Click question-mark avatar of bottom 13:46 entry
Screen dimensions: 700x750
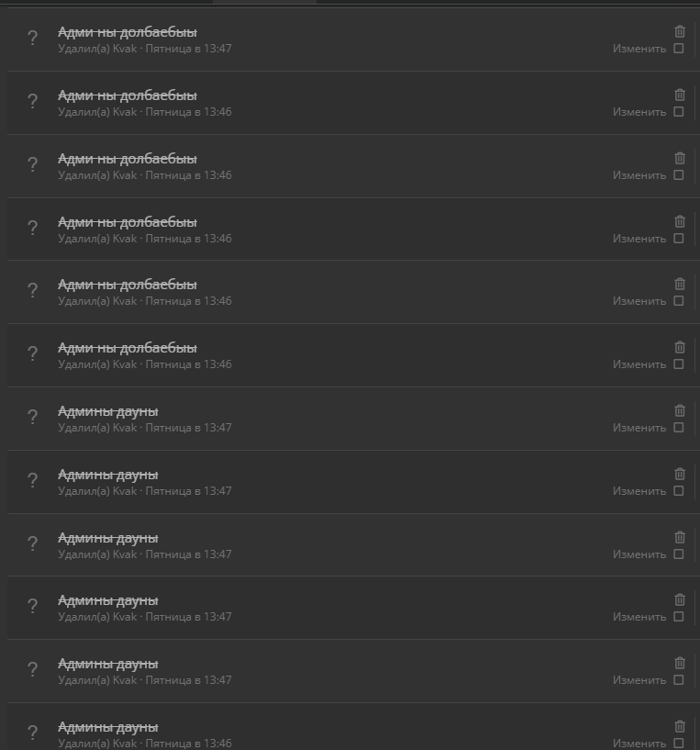32,733
